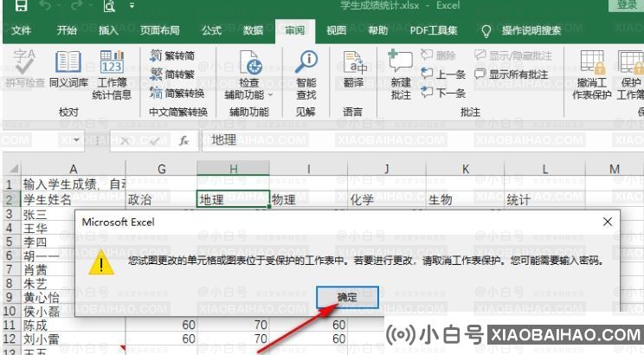Screen dimensions: 644x355
Task: Click the 翻译 translate icon
Action: [x=354, y=69]
